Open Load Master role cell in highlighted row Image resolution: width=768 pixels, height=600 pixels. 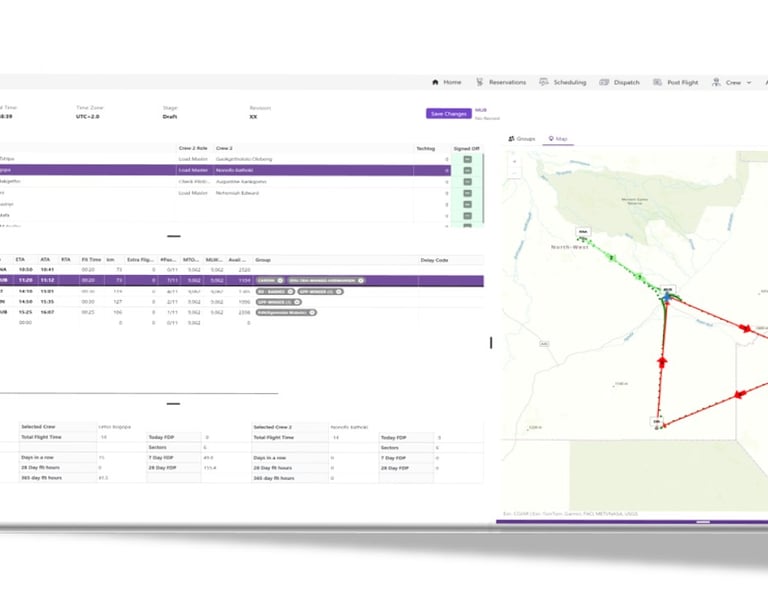coord(195,170)
